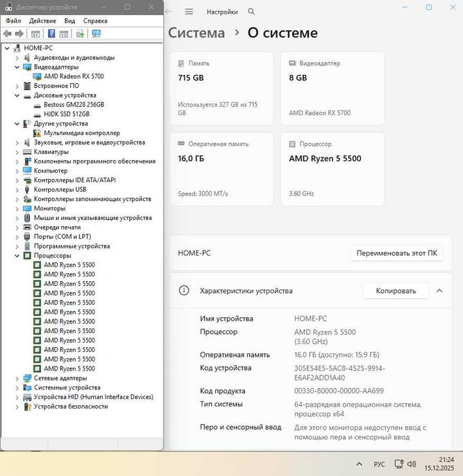463x476 pixels.
Task: Go to Система breadcrumb link
Action: click(196, 33)
